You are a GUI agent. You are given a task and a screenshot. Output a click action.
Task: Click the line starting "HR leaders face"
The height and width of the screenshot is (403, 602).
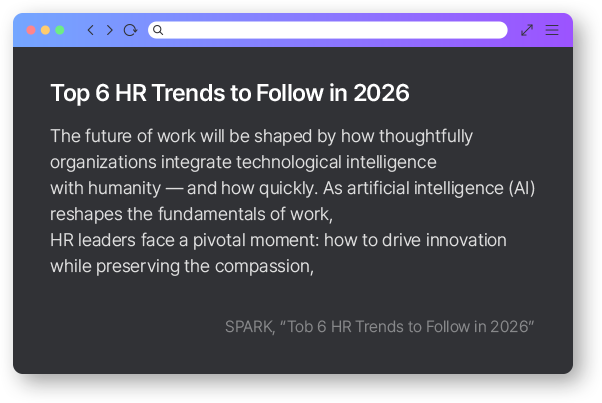coord(278,240)
